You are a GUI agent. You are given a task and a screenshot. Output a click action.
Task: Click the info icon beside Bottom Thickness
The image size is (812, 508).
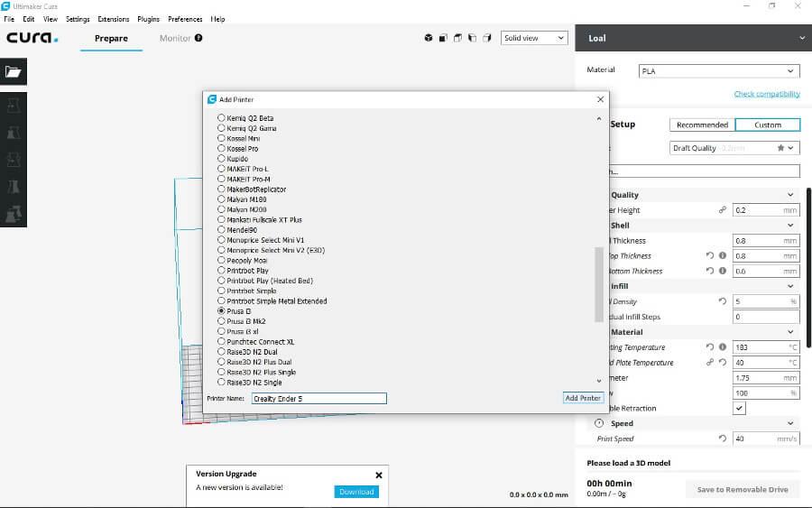pos(722,271)
